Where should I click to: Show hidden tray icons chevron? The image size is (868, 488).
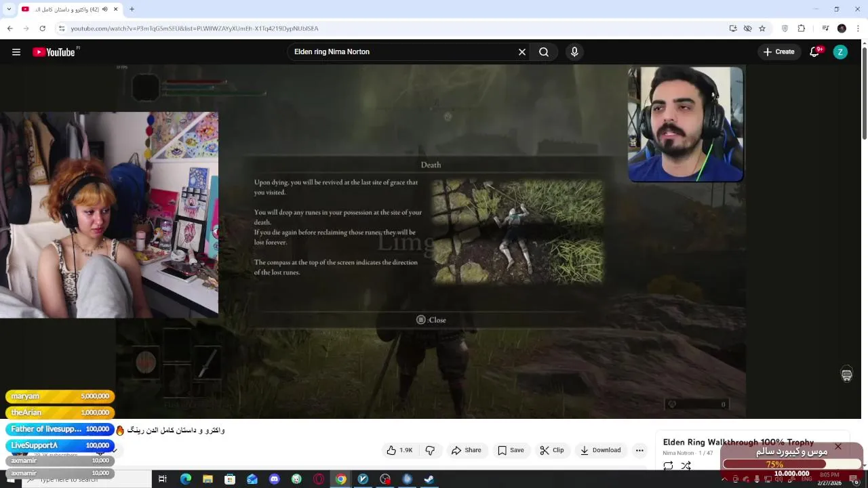click(724, 479)
